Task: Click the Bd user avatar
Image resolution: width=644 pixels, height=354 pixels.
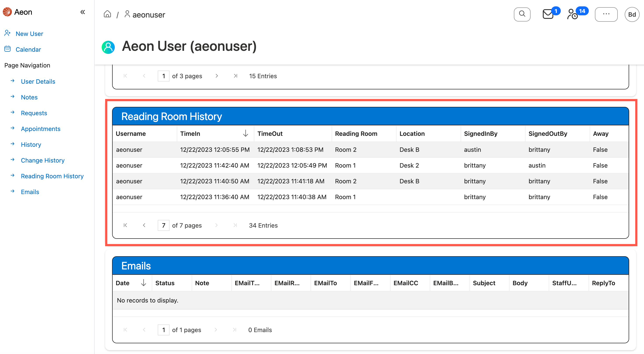Action: (632, 14)
